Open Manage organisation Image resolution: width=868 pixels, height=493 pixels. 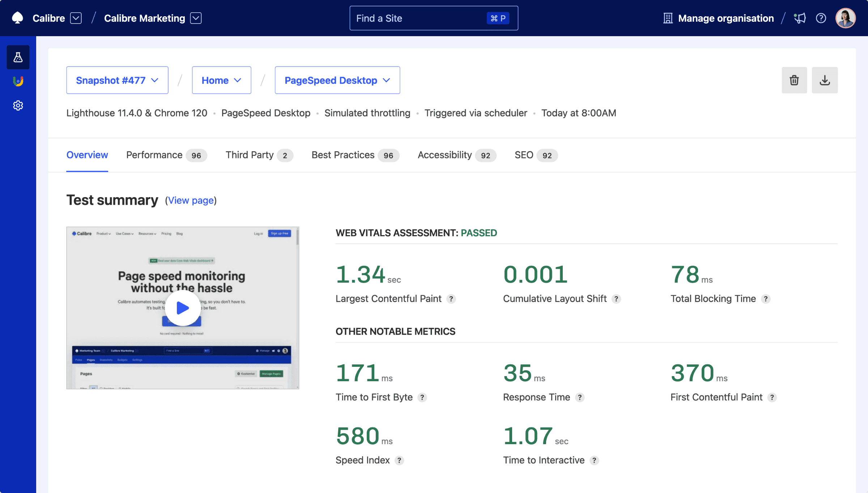point(726,18)
